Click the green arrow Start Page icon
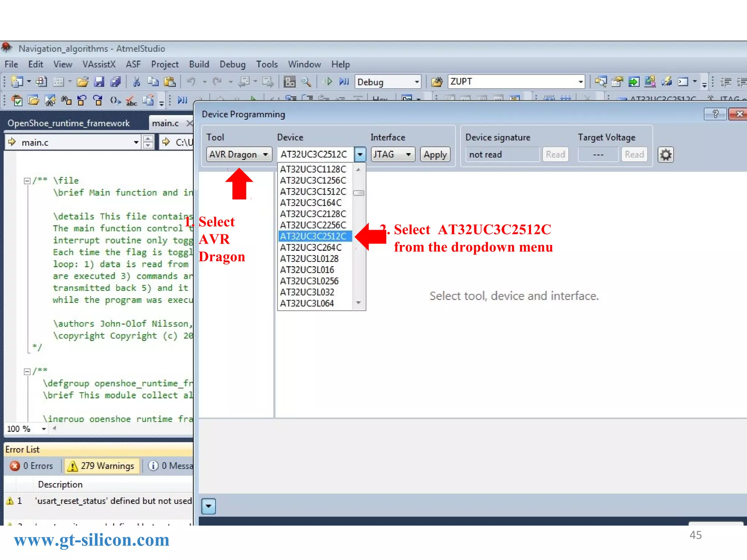 tap(634, 82)
